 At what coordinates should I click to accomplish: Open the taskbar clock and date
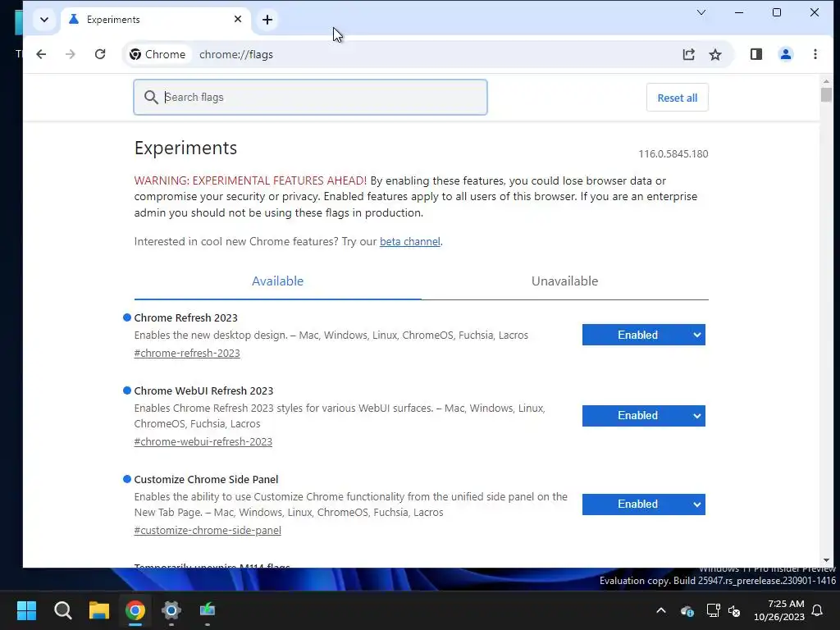[x=779, y=610]
